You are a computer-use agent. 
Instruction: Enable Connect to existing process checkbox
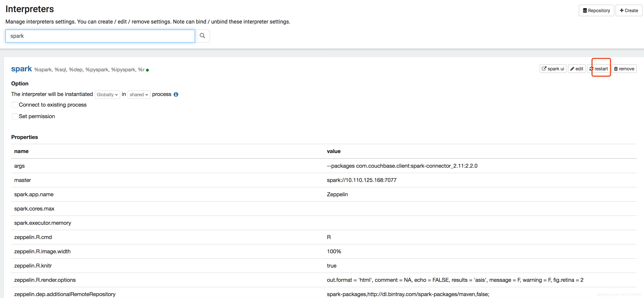(x=15, y=105)
